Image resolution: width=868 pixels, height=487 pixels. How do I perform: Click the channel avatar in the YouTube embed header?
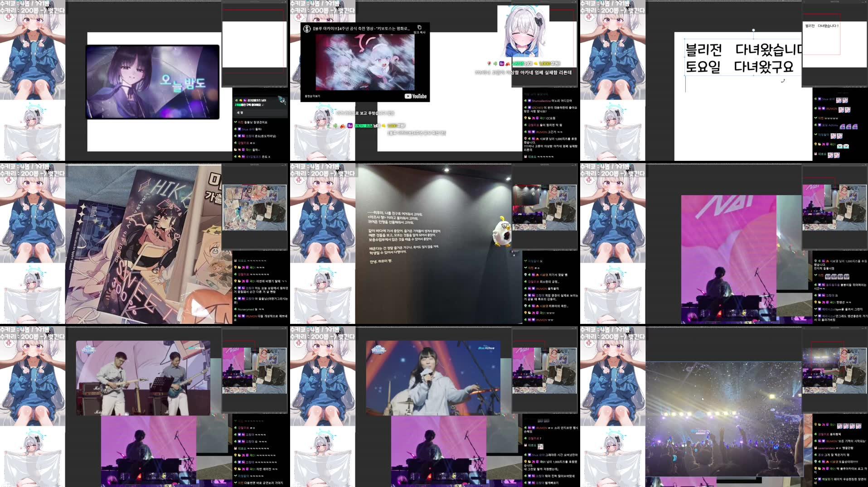[307, 29]
